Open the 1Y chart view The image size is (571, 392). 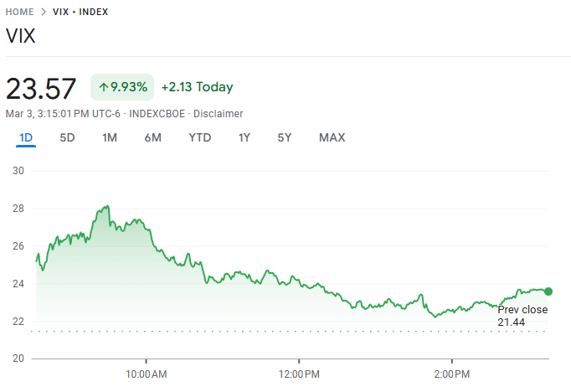pyautogui.click(x=244, y=137)
